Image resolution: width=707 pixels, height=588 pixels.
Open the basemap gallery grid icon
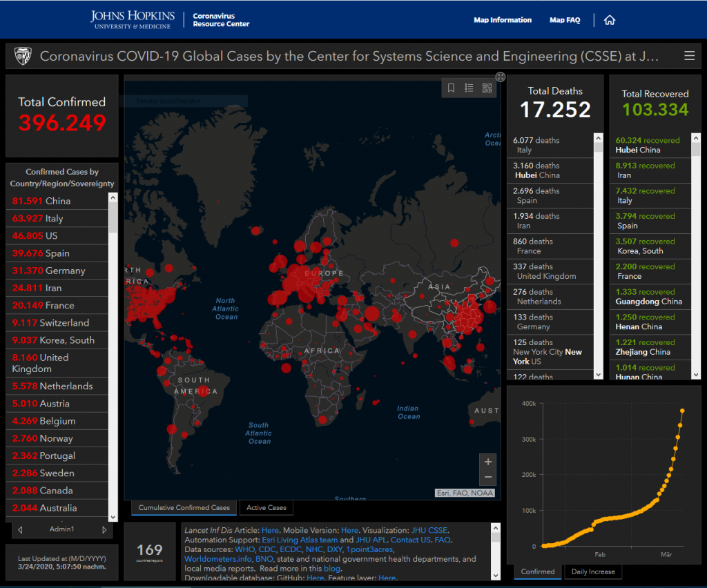click(487, 88)
